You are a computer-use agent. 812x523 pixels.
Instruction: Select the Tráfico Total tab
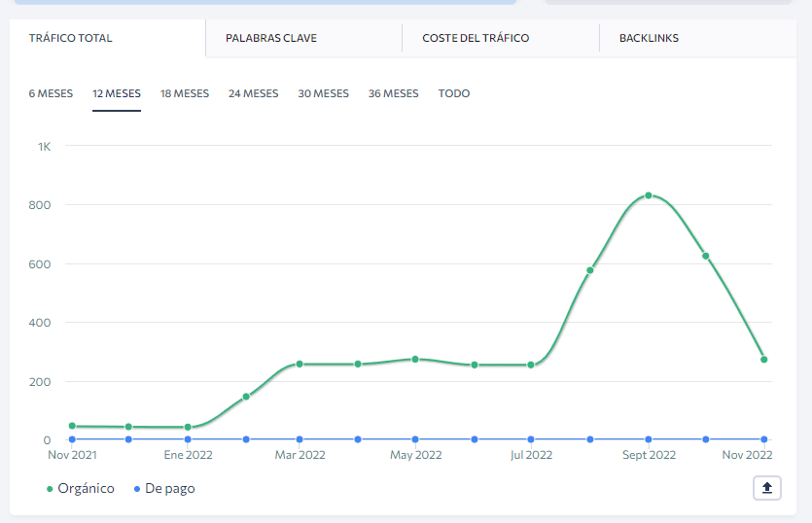pyautogui.click(x=70, y=39)
